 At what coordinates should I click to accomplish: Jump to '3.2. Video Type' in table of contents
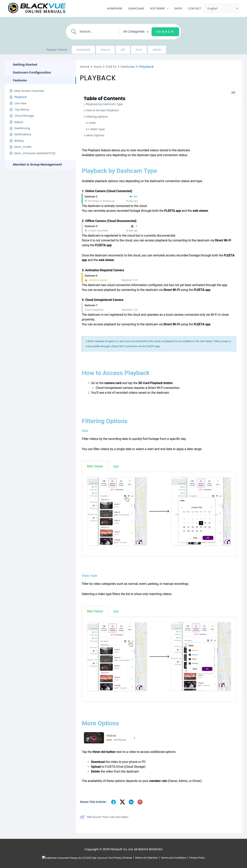coord(97,129)
